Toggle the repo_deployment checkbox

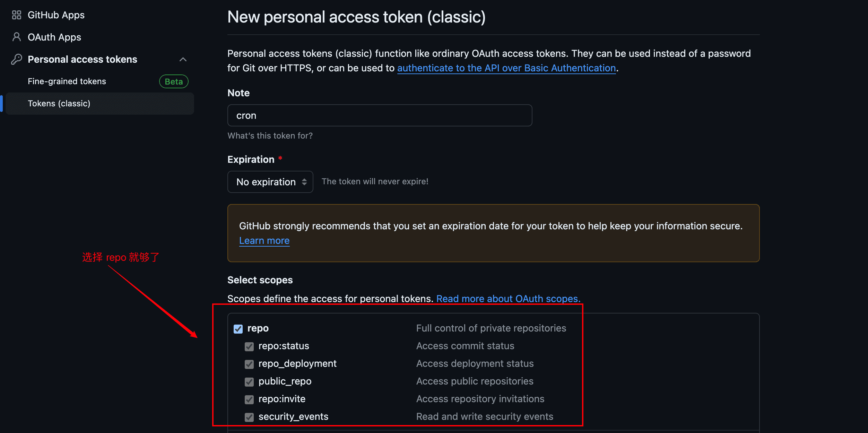[249, 364]
